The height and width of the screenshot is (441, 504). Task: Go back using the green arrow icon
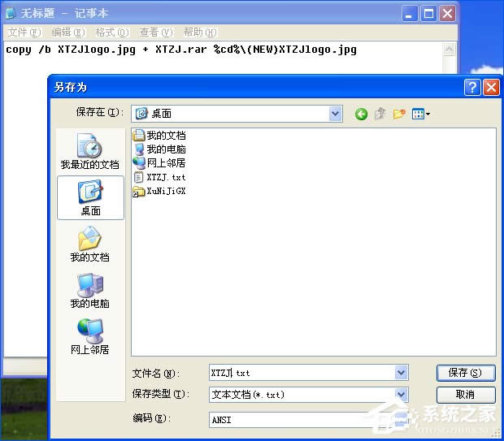point(361,114)
